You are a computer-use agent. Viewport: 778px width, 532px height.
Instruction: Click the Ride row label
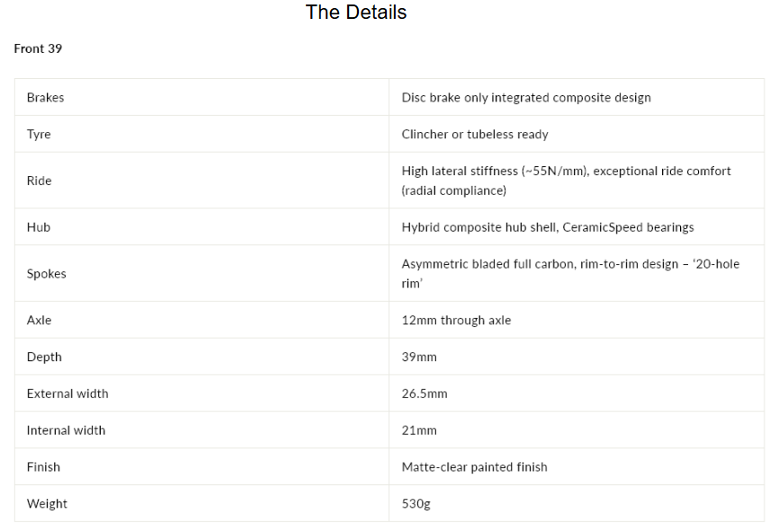coord(40,181)
